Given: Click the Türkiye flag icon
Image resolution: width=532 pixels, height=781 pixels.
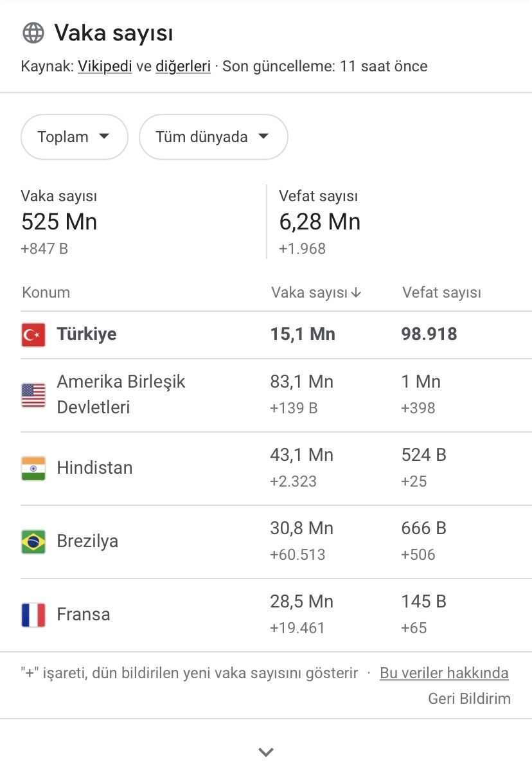Looking at the screenshot, I should click(x=33, y=335).
